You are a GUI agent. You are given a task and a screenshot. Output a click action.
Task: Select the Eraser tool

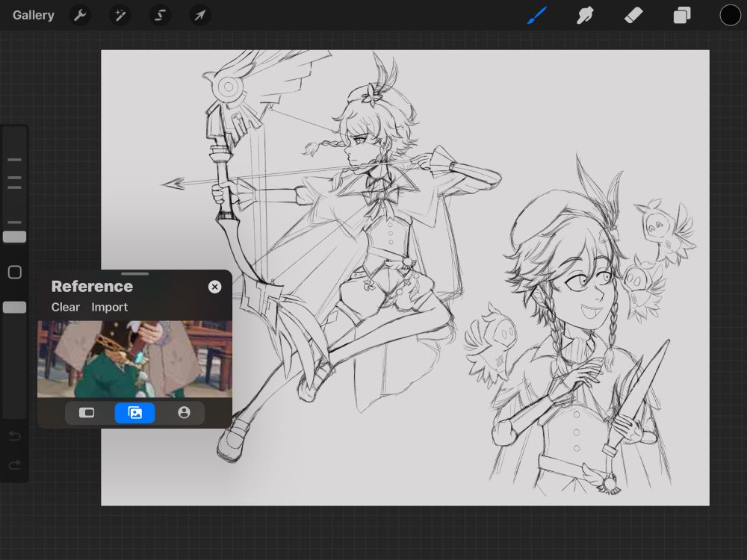pyautogui.click(x=633, y=15)
